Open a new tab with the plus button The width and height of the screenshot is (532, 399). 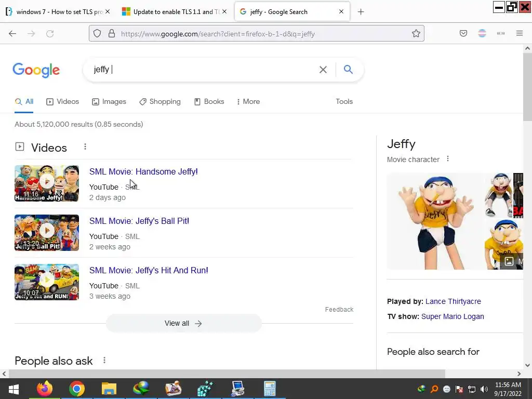pos(361,12)
